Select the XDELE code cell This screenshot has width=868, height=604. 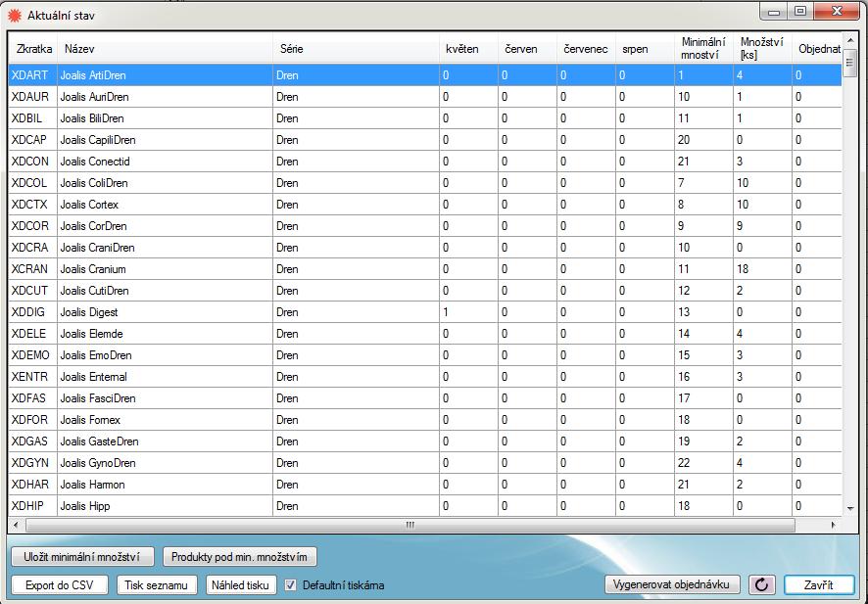(x=32, y=334)
